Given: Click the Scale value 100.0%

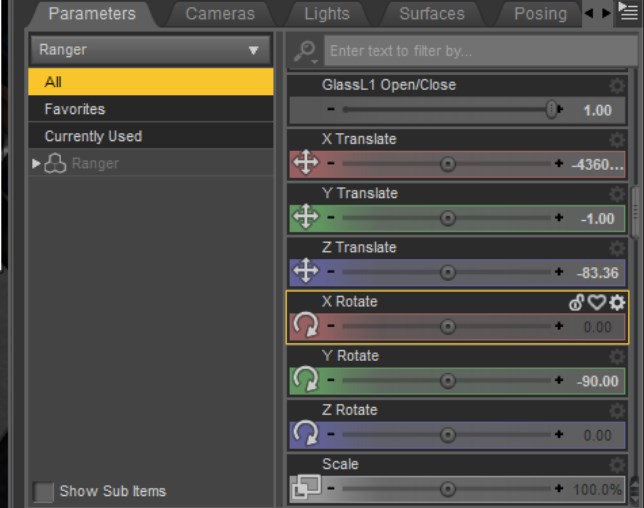Looking at the screenshot, I should click(x=597, y=490).
